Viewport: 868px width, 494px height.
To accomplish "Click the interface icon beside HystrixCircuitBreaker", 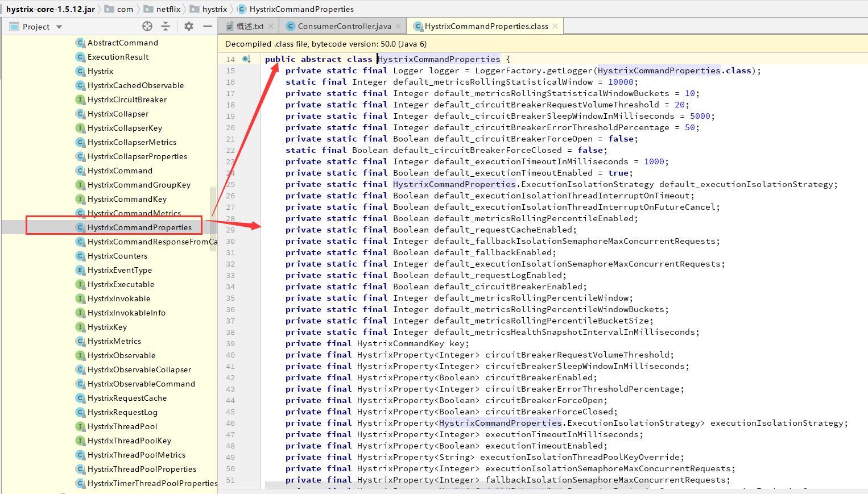I will pos(80,99).
